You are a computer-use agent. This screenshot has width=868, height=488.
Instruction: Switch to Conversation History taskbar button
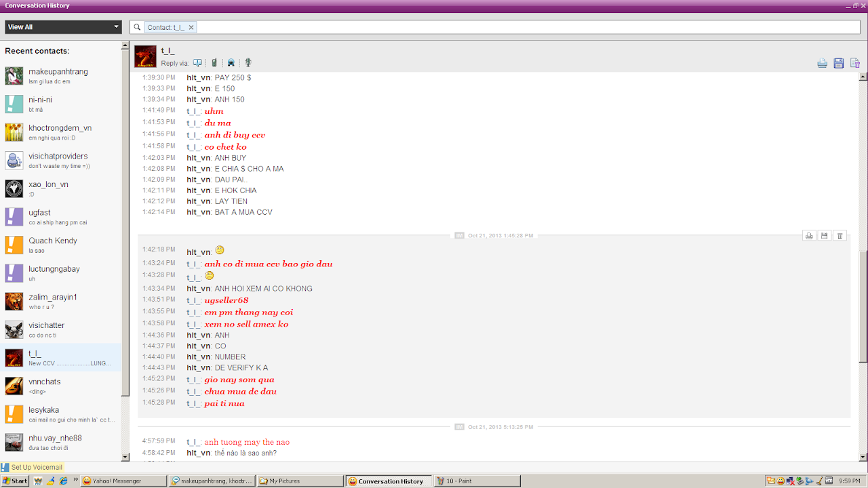(x=389, y=481)
